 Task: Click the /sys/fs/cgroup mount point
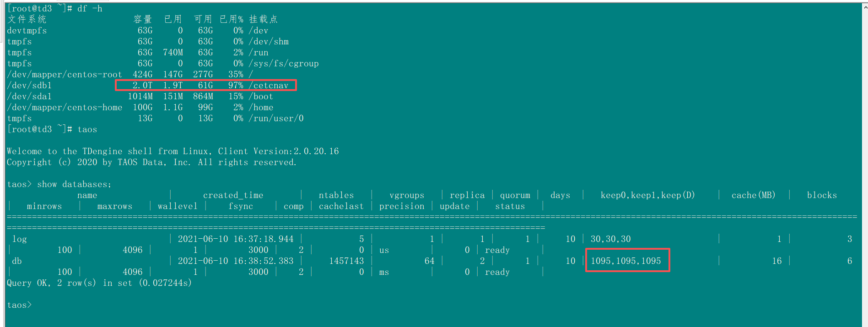pyautogui.click(x=284, y=64)
